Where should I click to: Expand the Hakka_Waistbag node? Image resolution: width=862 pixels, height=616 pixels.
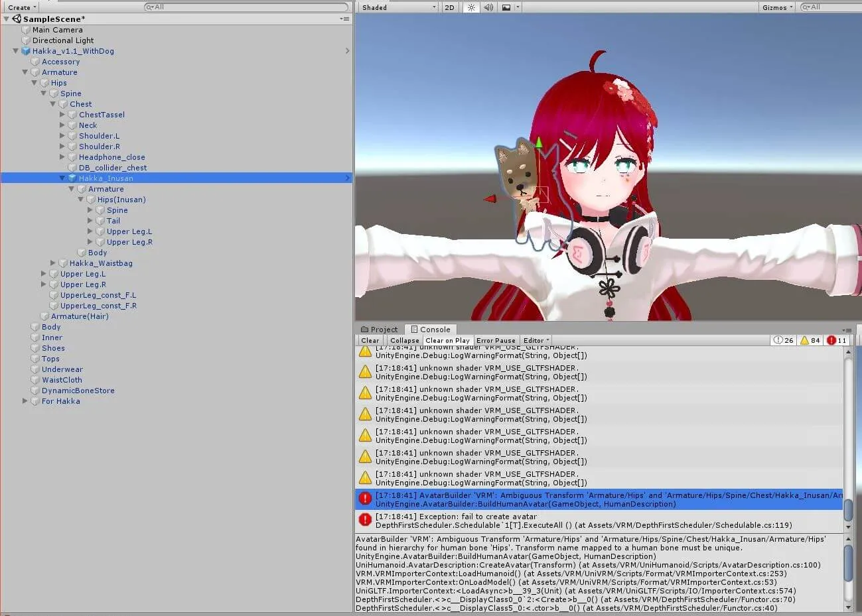click(x=53, y=263)
